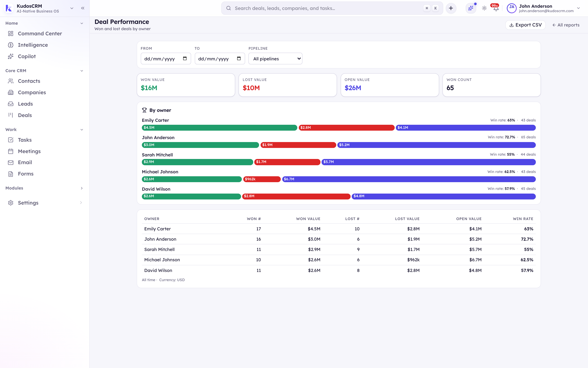The width and height of the screenshot is (588, 368).
Task: Open the TO date calendar picker icon
Action: [239, 58]
